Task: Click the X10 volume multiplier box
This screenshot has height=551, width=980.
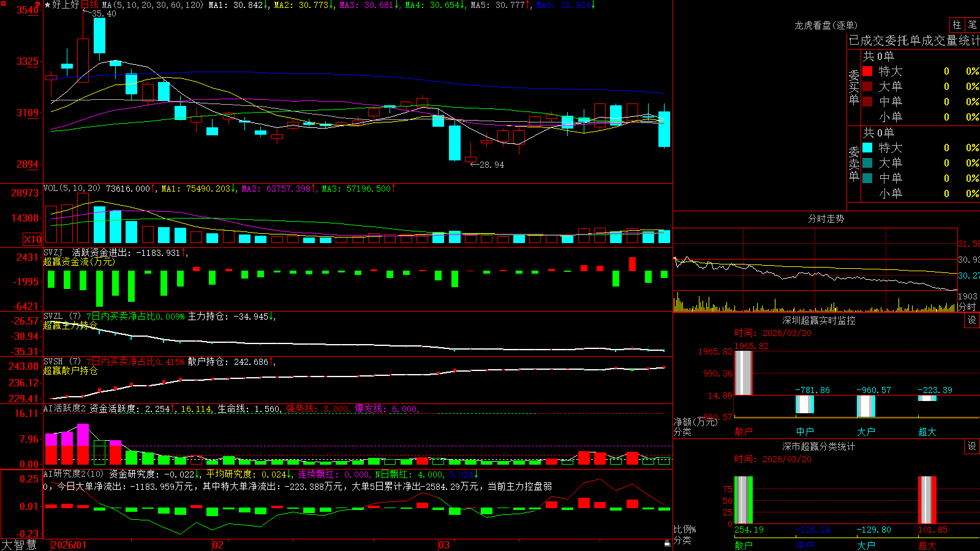Action: coord(32,239)
